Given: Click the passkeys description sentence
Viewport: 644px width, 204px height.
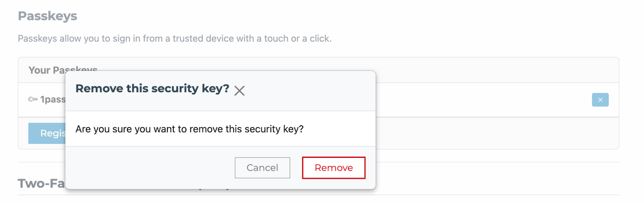Looking at the screenshot, I should [x=174, y=39].
